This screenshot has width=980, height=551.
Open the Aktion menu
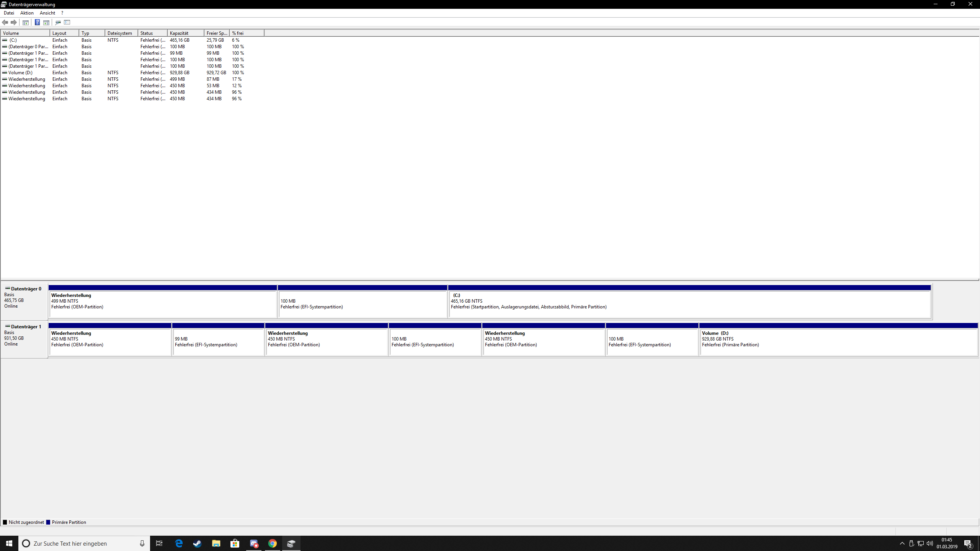pyautogui.click(x=27, y=13)
